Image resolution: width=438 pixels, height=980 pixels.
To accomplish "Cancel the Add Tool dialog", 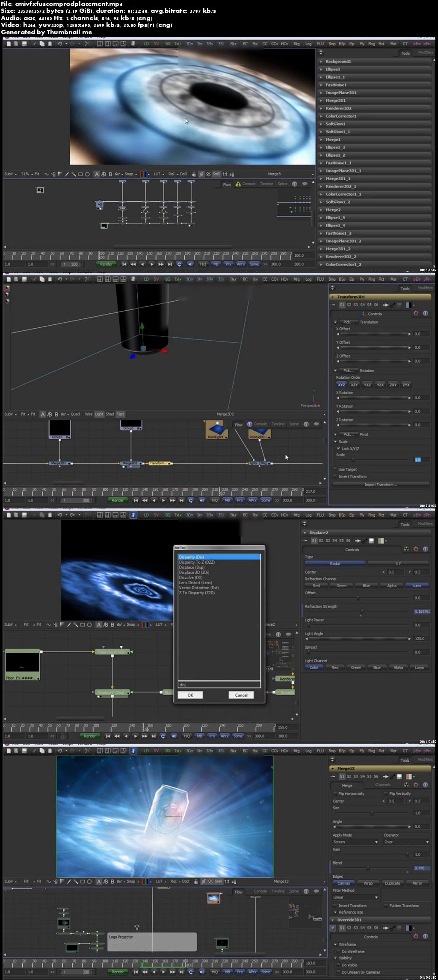I will (x=241, y=695).
